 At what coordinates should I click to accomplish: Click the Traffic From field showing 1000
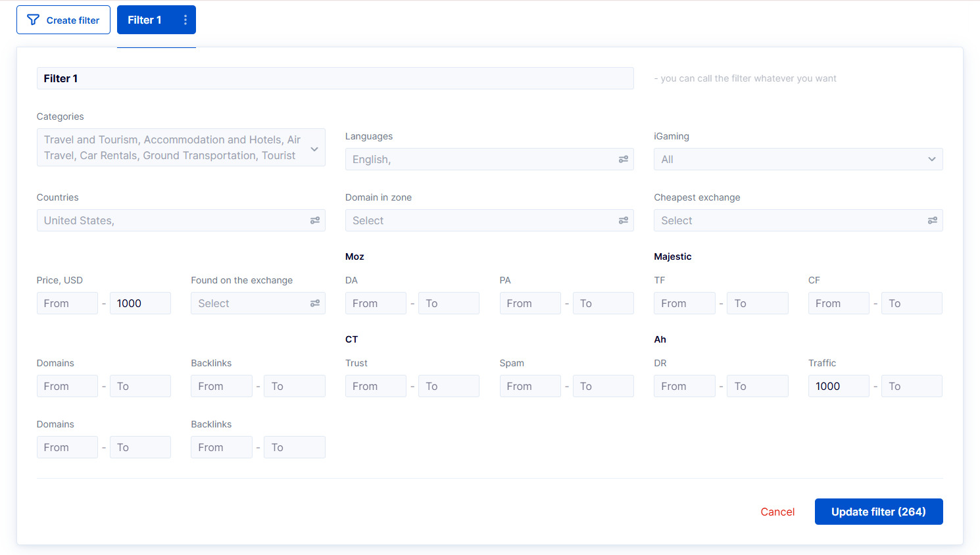pyautogui.click(x=838, y=386)
